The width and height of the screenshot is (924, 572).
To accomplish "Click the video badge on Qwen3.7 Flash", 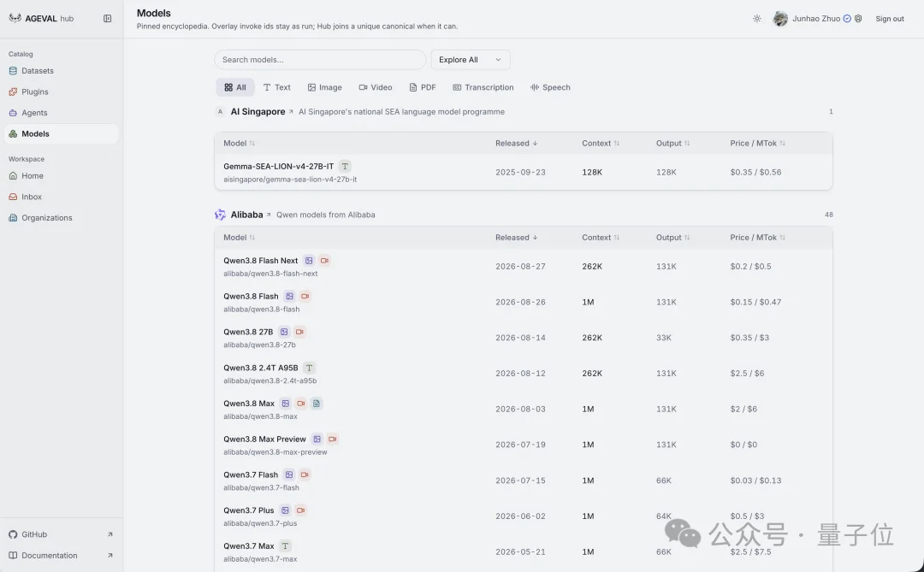I will [x=305, y=475].
